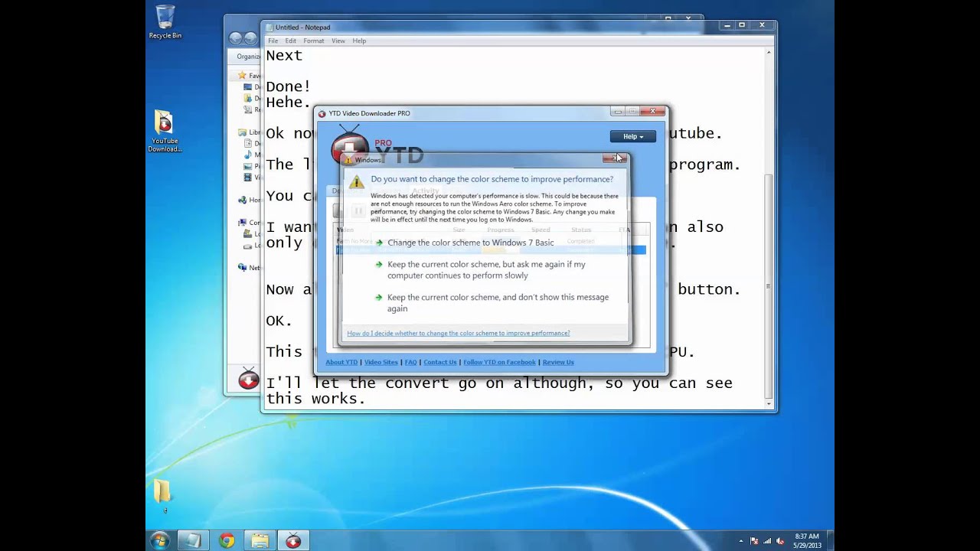Image resolution: width=980 pixels, height=551 pixels.
Task: Open the Video Sites link
Action: click(x=381, y=362)
